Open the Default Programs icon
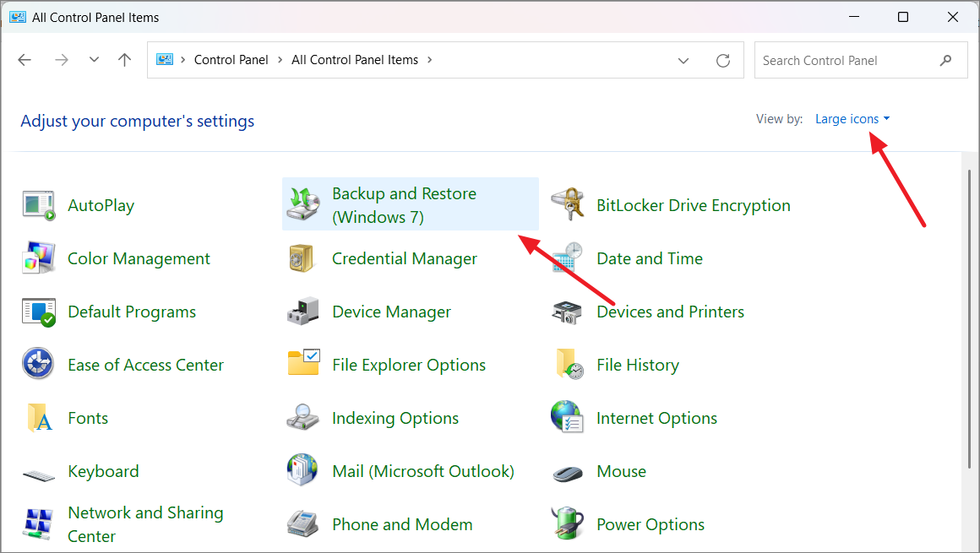 [39, 312]
